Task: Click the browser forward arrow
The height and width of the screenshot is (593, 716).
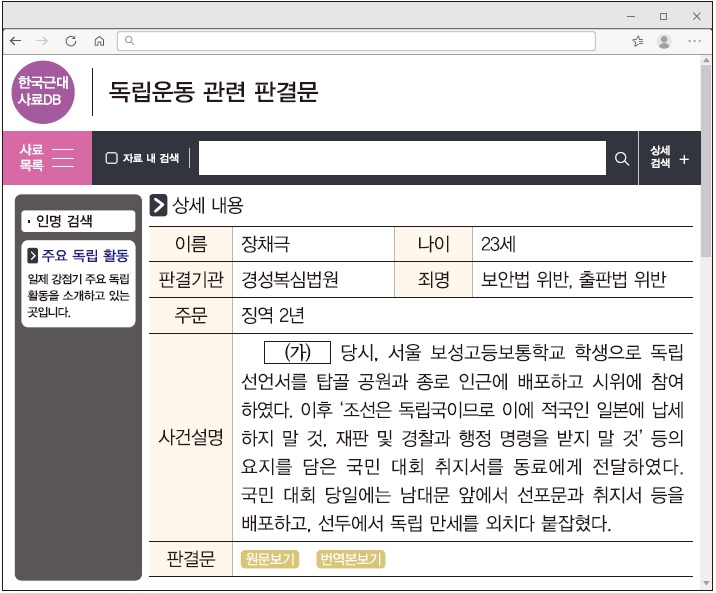Action: tap(42, 41)
